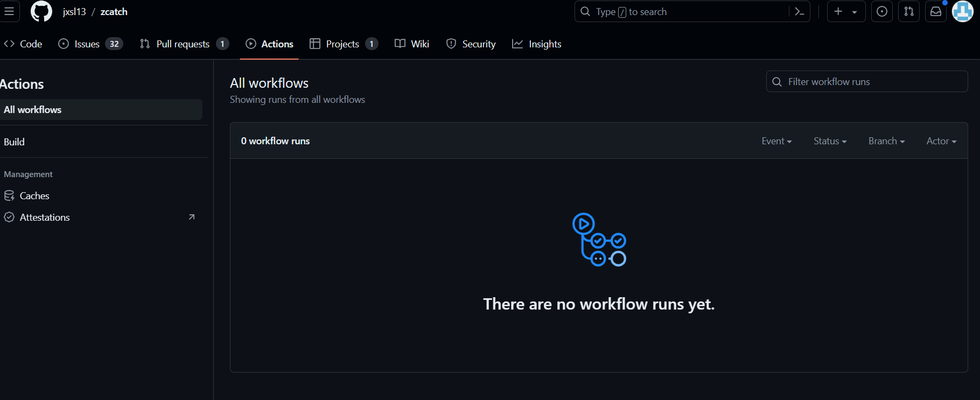This screenshot has width=980, height=400.
Task: Open pull requests icon in header
Action: [909, 12]
